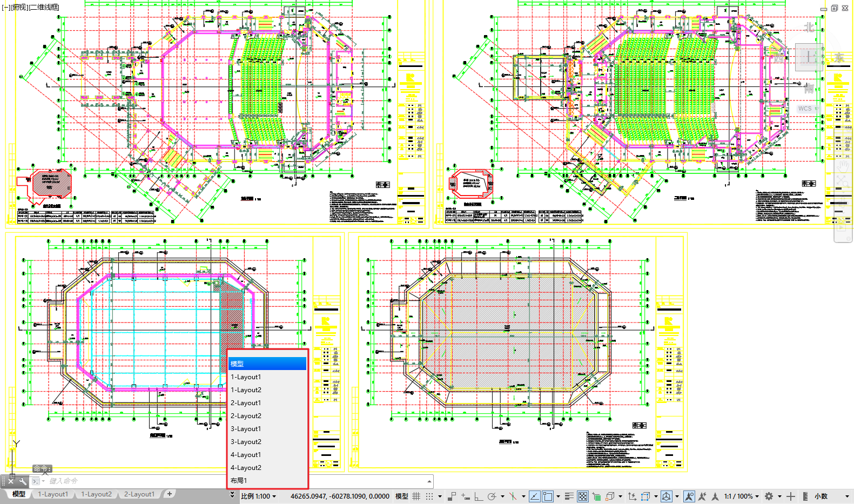Close the command line with X icon

point(11,481)
